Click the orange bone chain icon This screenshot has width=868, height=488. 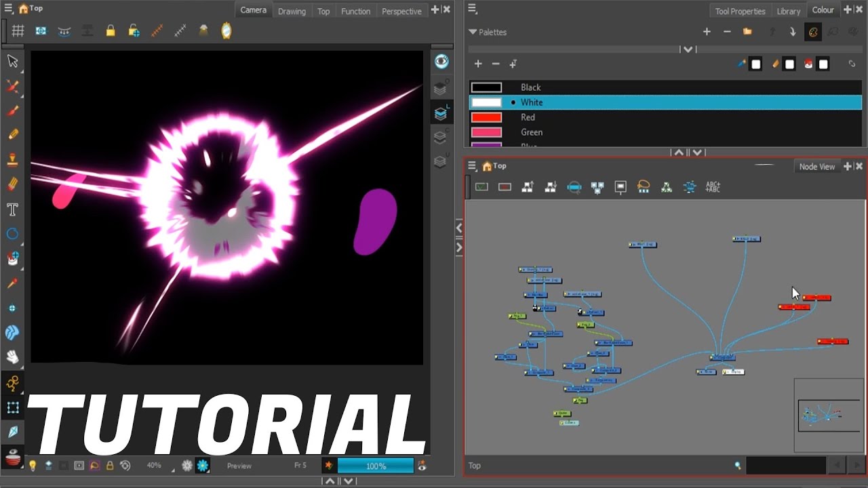pyautogui.click(x=157, y=30)
